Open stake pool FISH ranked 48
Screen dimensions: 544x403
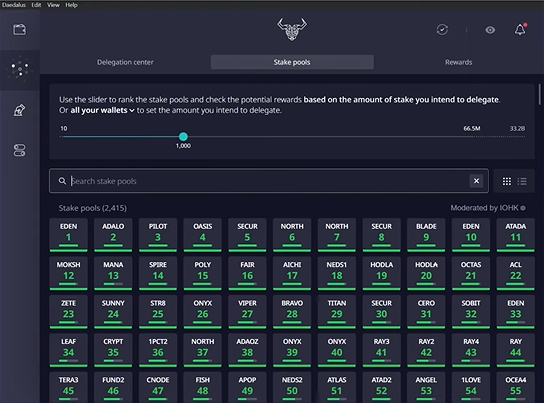pos(203,387)
